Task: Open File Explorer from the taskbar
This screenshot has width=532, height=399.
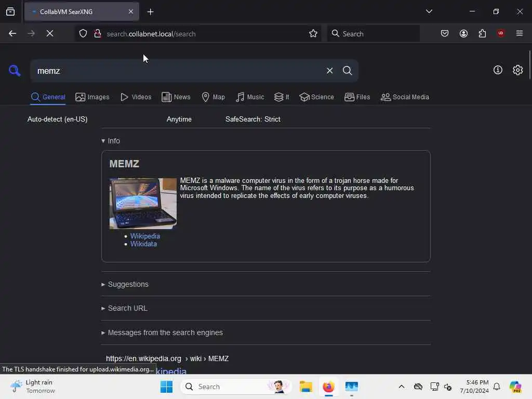Action: point(305,387)
